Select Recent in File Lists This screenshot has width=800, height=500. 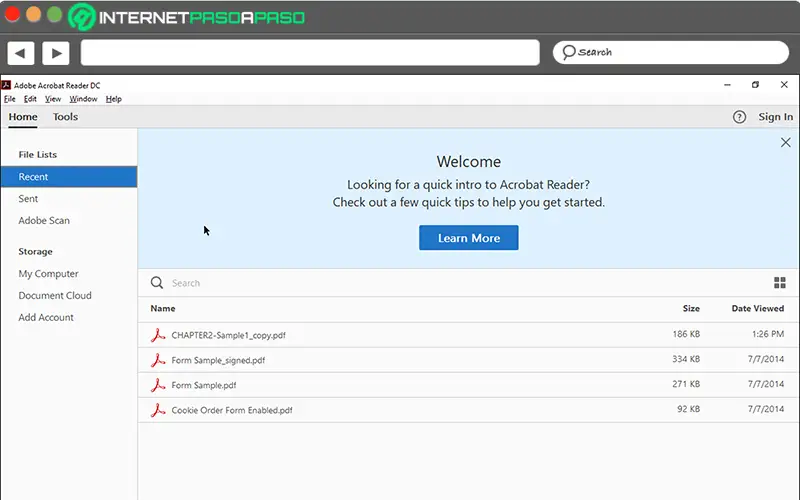pos(69,177)
